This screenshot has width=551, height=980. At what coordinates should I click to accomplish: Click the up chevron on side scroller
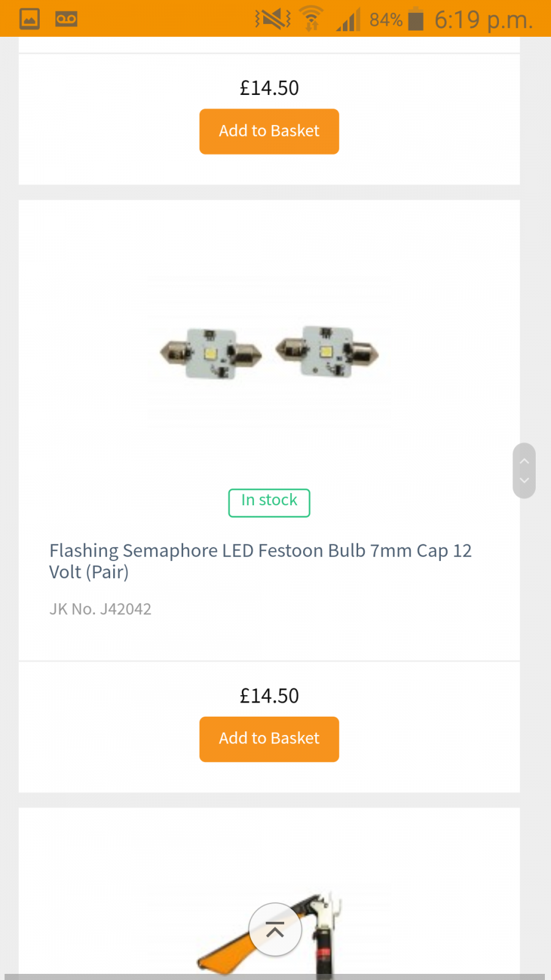pos(524,461)
